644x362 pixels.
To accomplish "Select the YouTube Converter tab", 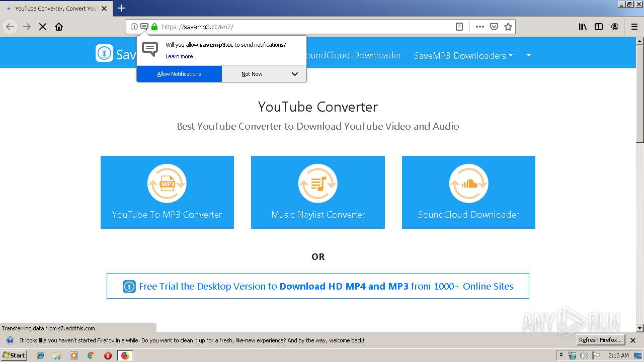I will pos(56,9).
